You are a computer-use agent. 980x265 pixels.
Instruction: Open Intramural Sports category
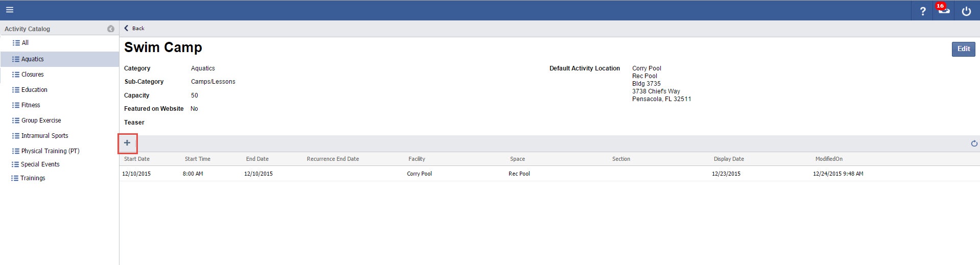(44, 136)
